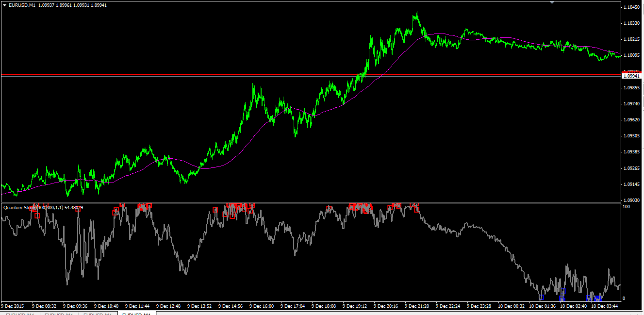The image size is (644, 315).
Task: Click price axis value 1.10215
Action: [632, 39]
